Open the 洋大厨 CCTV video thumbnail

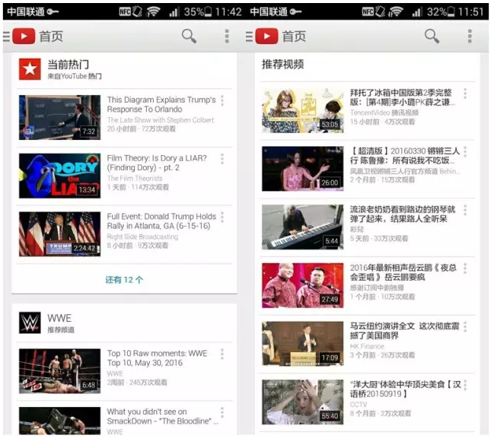(x=302, y=402)
